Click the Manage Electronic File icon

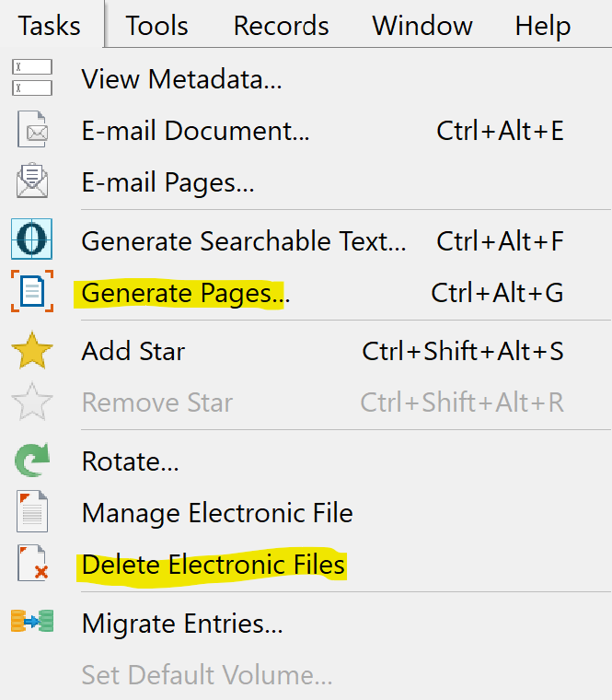pyautogui.click(x=32, y=511)
